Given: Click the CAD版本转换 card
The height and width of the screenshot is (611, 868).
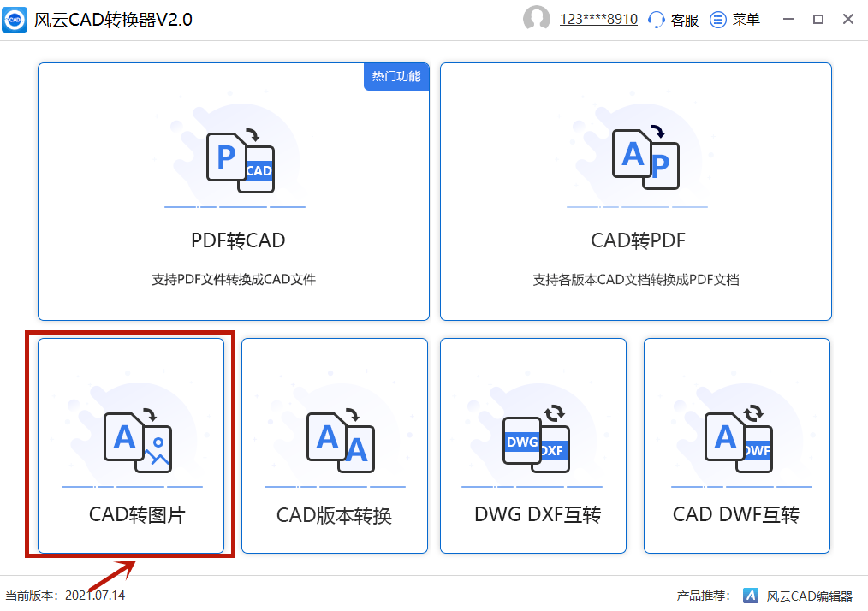Looking at the screenshot, I should [334, 445].
